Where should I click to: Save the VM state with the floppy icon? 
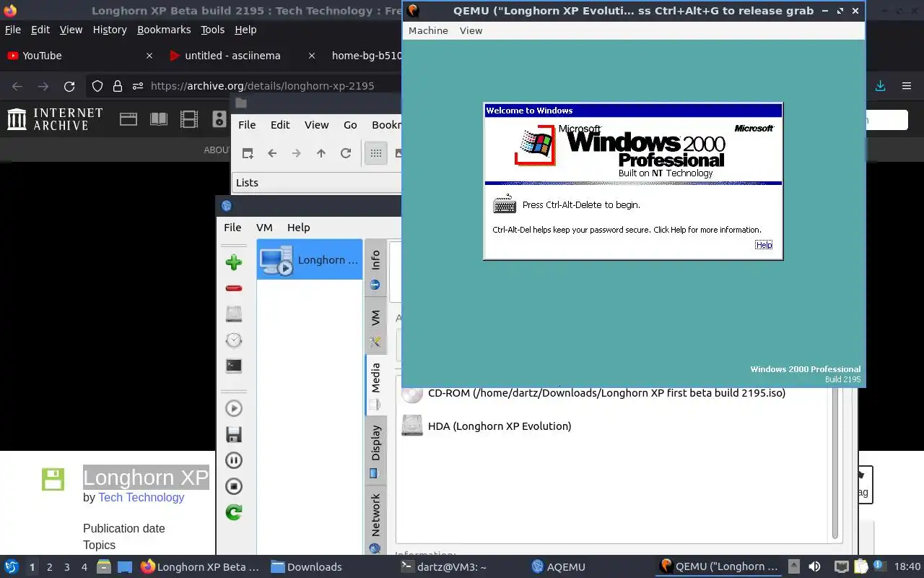tap(233, 434)
